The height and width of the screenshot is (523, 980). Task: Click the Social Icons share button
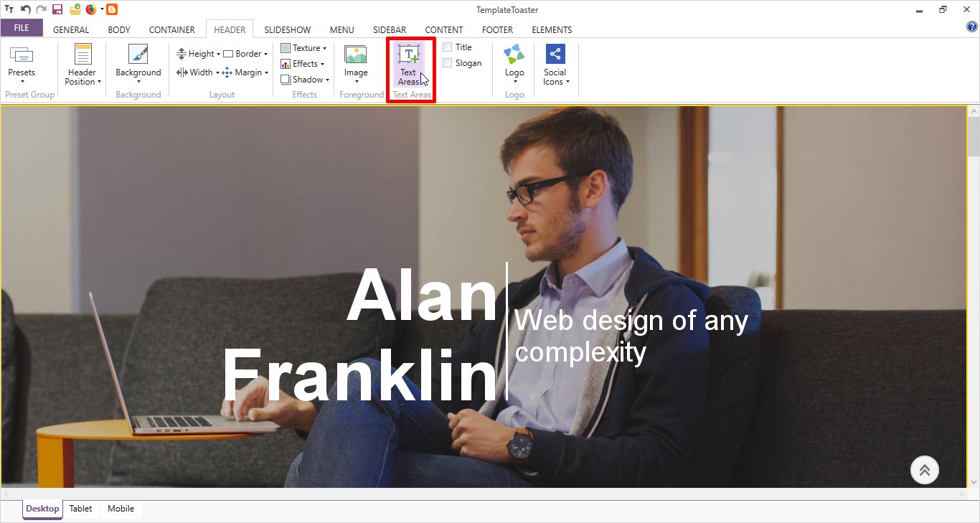[555, 55]
